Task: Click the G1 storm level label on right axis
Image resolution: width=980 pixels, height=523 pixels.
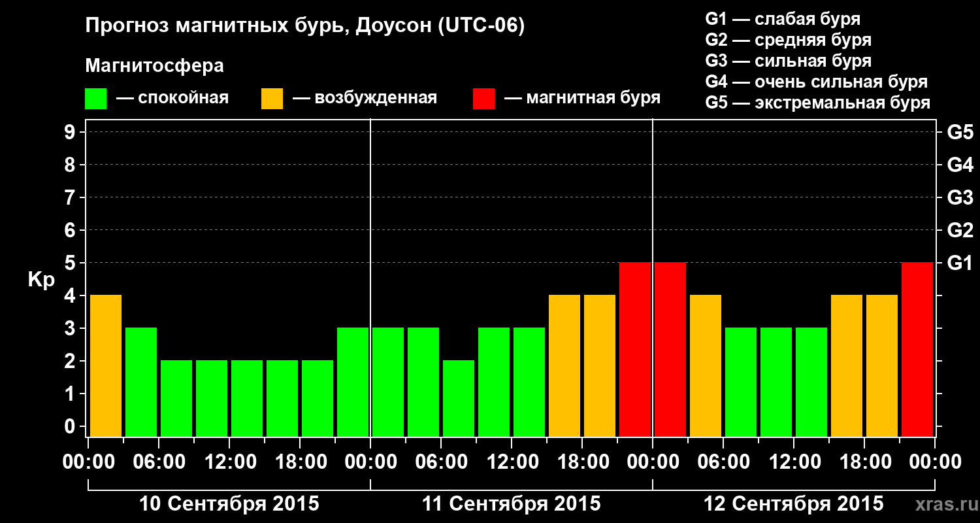Action: (960, 263)
